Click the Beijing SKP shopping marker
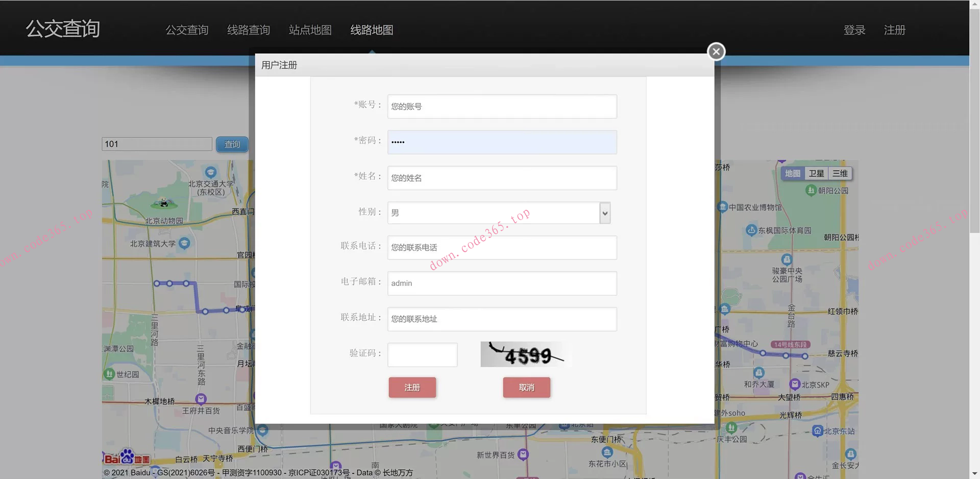This screenshot has height=479, width=980. (794, 384)
